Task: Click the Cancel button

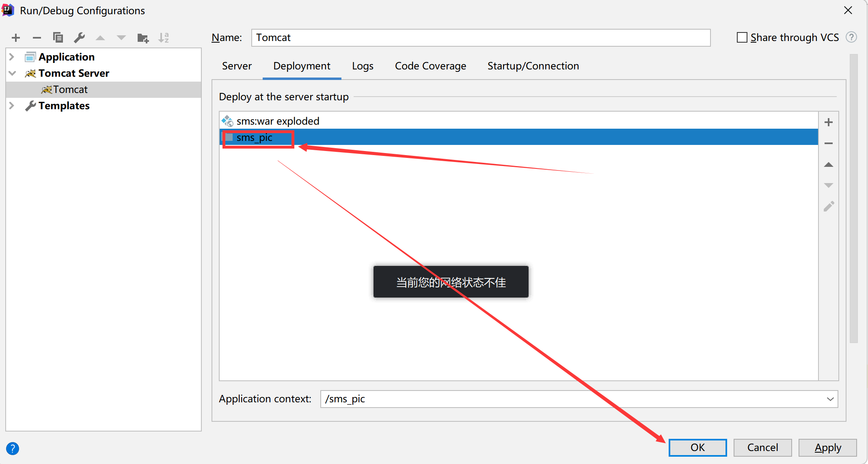Action: 762,447
